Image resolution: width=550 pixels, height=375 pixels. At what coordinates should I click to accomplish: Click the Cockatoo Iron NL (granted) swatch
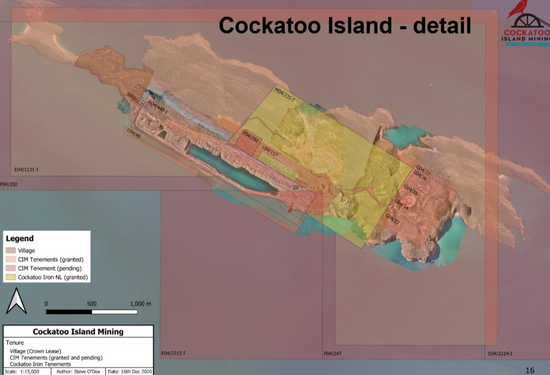coord(11,277)
